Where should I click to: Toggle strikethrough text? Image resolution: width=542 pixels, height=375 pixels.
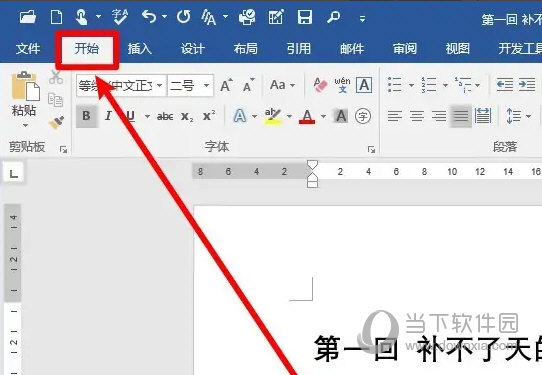[x=165, y=116]
